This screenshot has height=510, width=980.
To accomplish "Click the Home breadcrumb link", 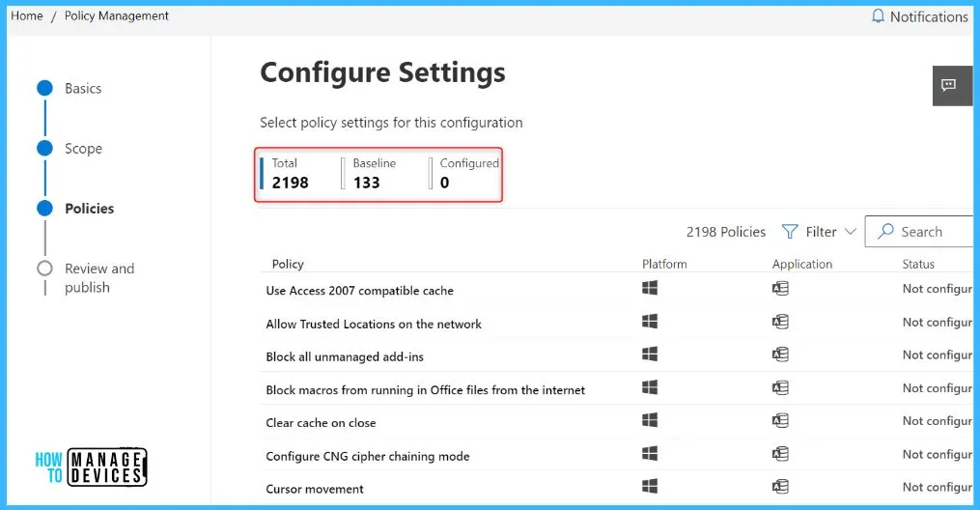I will click(x=27, y=15).
